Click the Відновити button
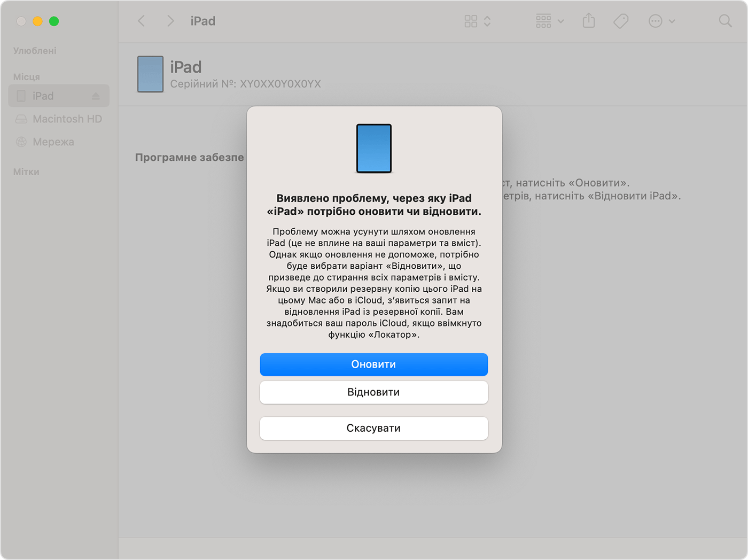748x560 pixels. 373,392
